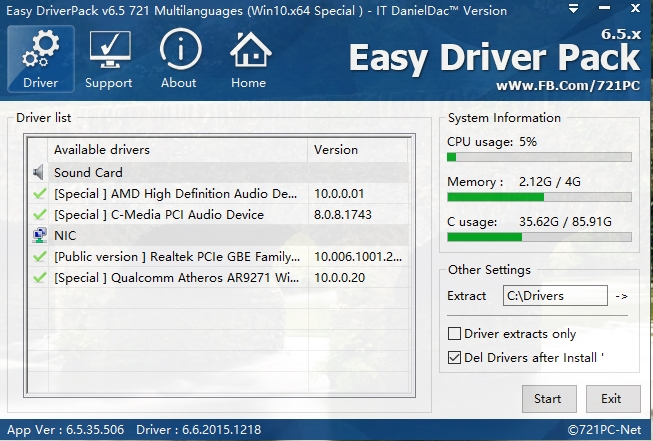The height and width of the screenshot is (441, 653).
Task: Go to the Home tab
Action: (x=249, y=59)
